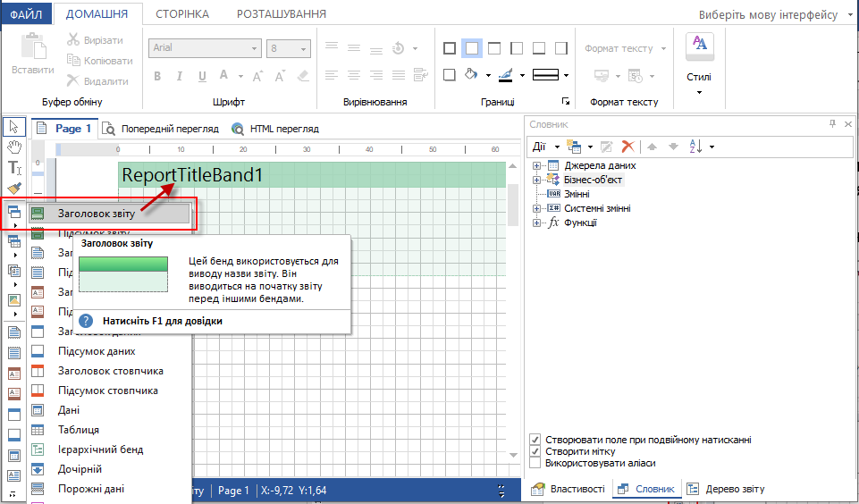The width and height of the screenshot is (859, 504).
Task: Click the Стилі styles icon
Action: pos(699,45)
